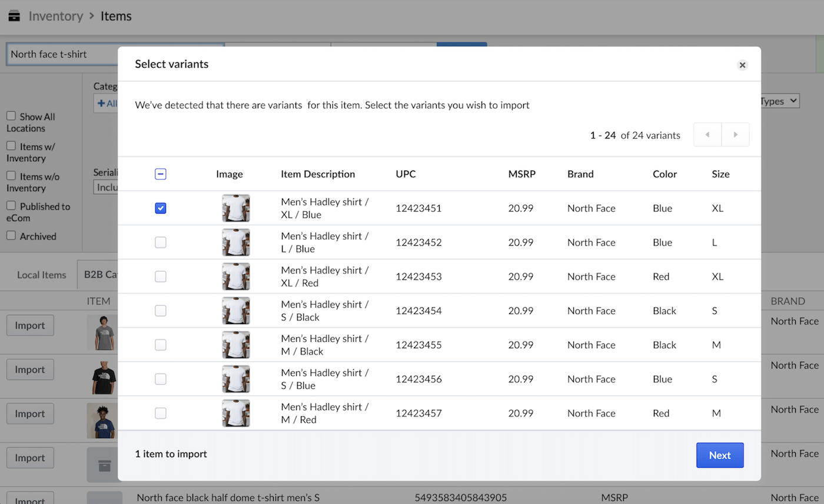824x504 pixels.
Task: Enable Items w/ Inventory checkbox
Action: [x=11, y=146]
